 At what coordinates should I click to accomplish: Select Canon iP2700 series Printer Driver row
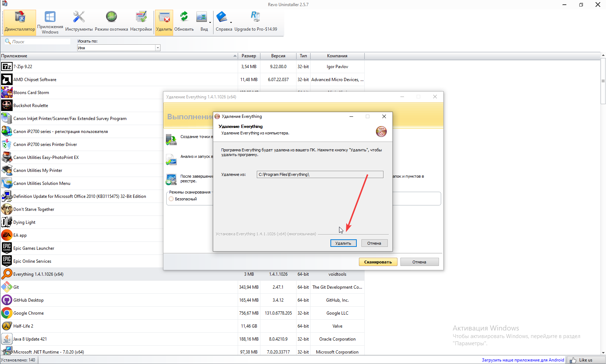pyautogui.click(x=82, y=145)
